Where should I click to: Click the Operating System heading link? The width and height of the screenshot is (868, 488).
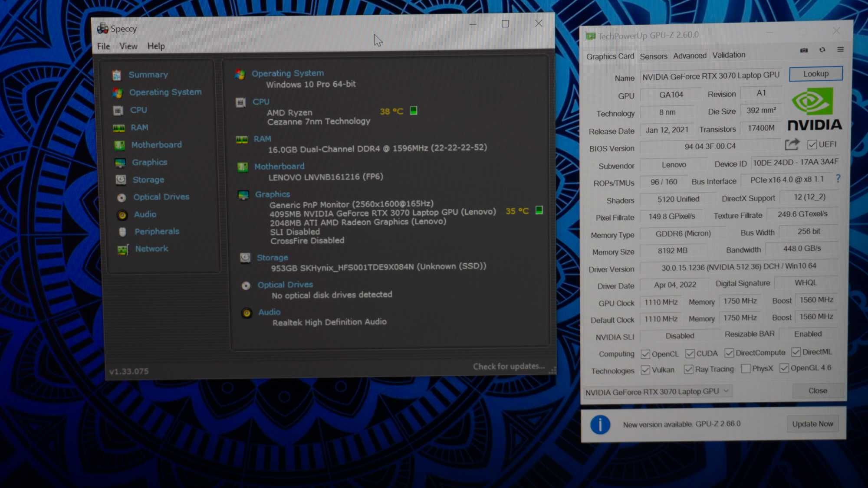[288, 73]
